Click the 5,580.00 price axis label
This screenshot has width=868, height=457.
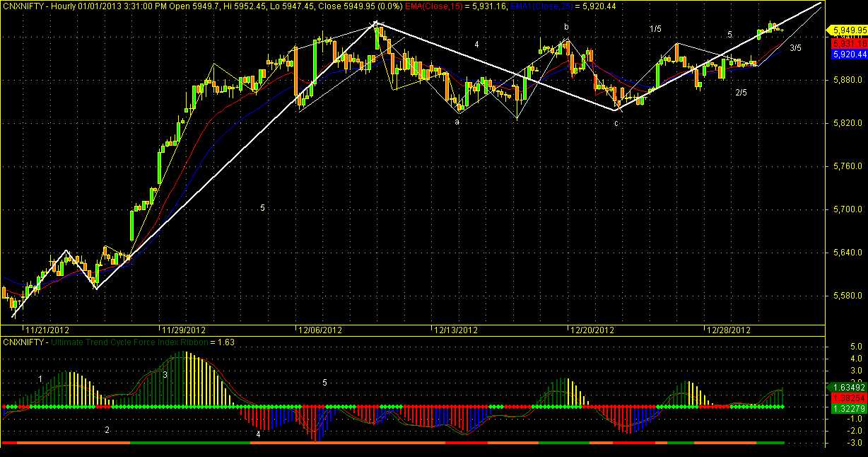[x=849, y=296]
